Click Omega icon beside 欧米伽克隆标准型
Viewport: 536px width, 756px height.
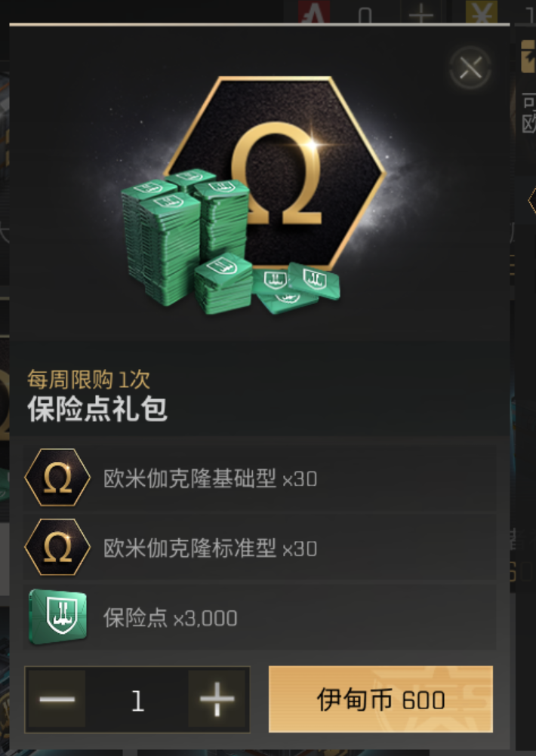pyautogui.click(x=57, y=547)
